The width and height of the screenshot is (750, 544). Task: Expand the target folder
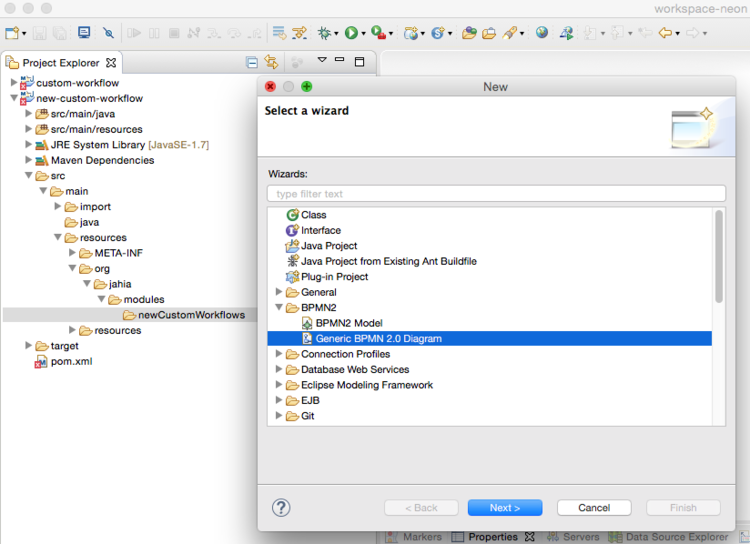click(x=29, y=345)
